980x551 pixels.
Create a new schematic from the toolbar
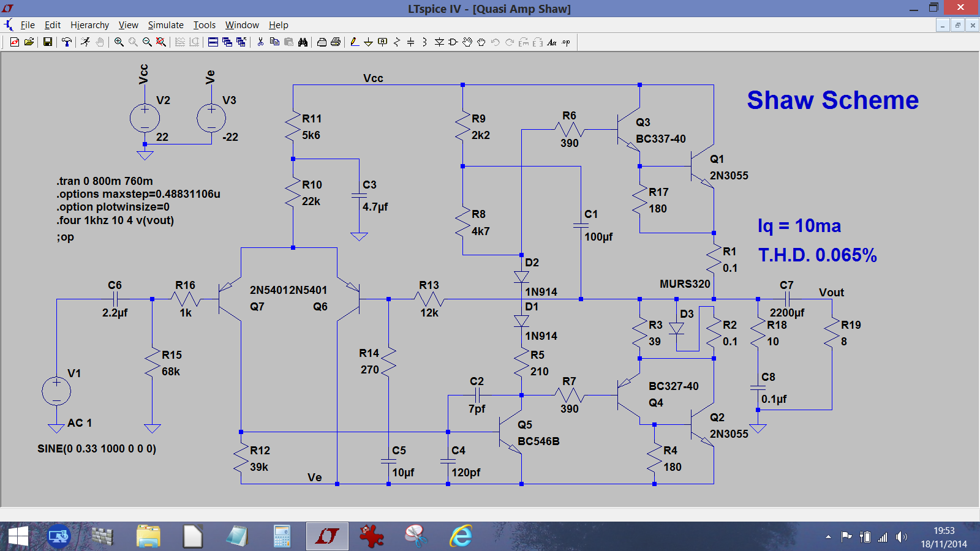pos(14,42)
